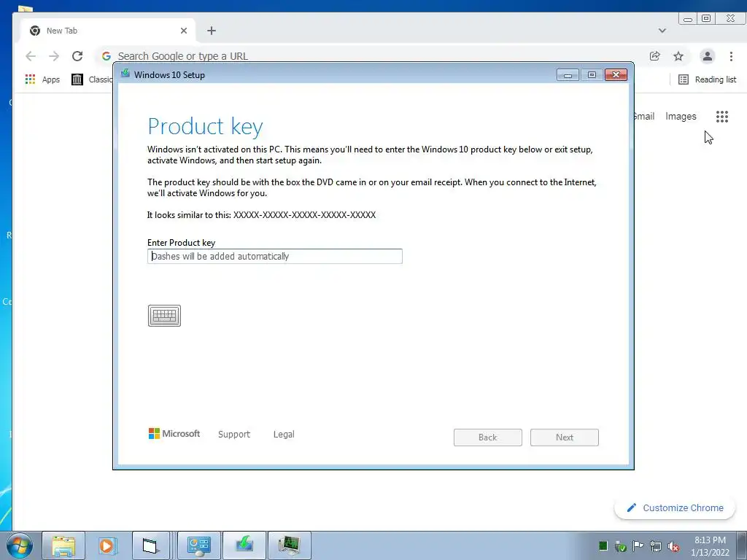The image size is (747, 560).
Task: Open the blank window taskbar item
Action: click(x=150, y=545)
